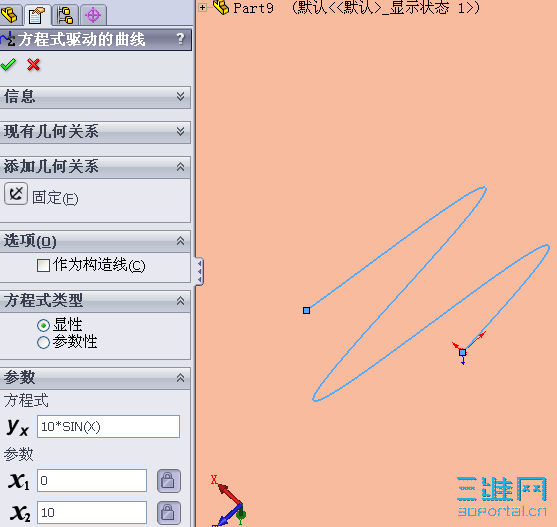Image resolution: width=557 pixels, height=527 pixels.
Task: Switch to the PropertyManager tab
Action: pyautogui.click(x=37, y=15)
